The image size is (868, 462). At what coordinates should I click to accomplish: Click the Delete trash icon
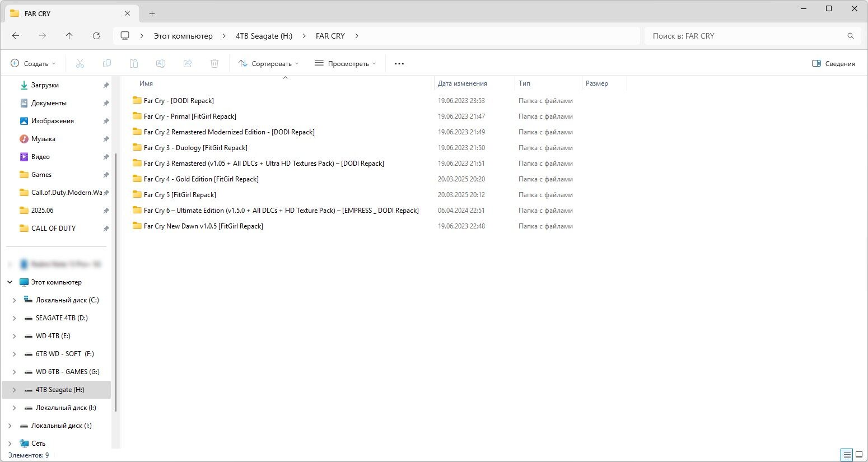coord(214,64)
